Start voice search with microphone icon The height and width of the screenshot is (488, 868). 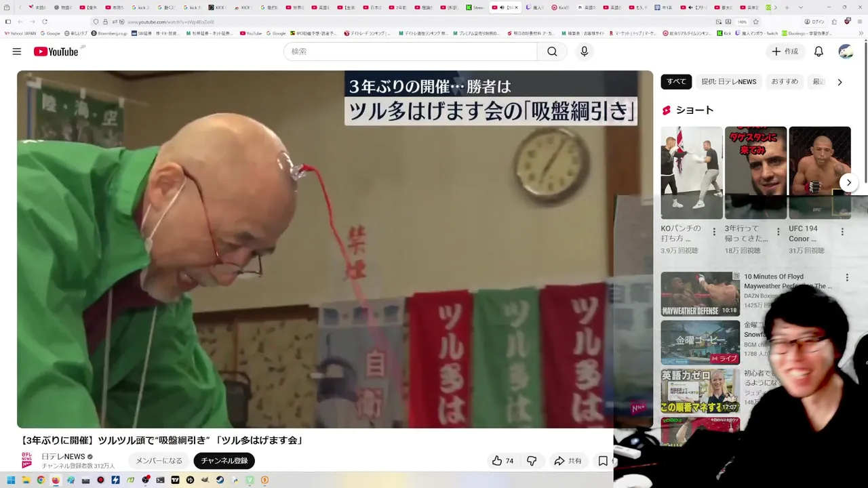tap(584, 52)
